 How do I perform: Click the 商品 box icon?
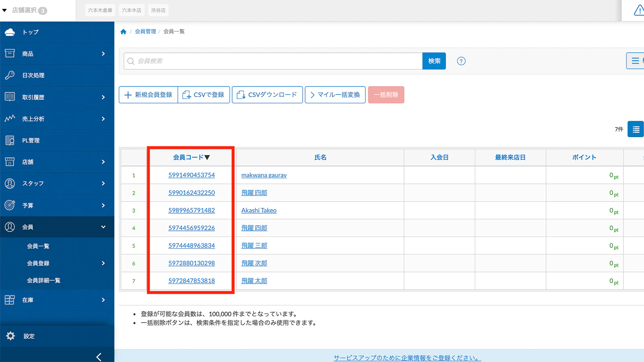tap(10, 53)
